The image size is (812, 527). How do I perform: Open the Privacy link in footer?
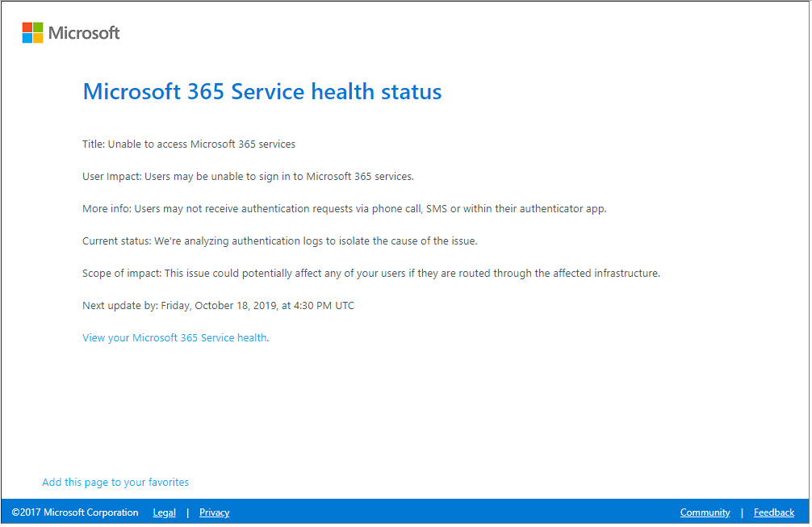point(214,512)
